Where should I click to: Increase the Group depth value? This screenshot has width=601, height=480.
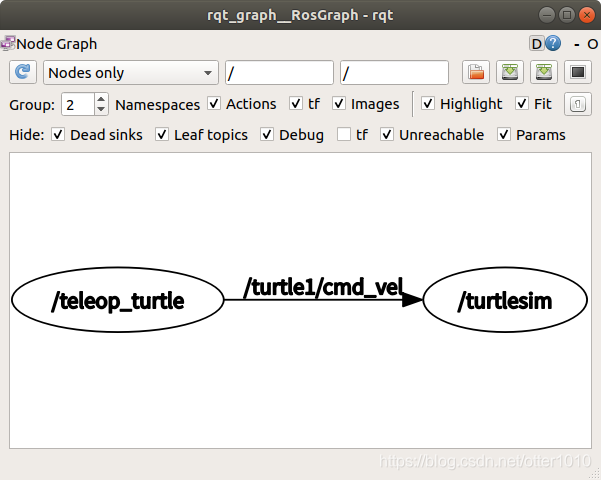click(101, 99)
